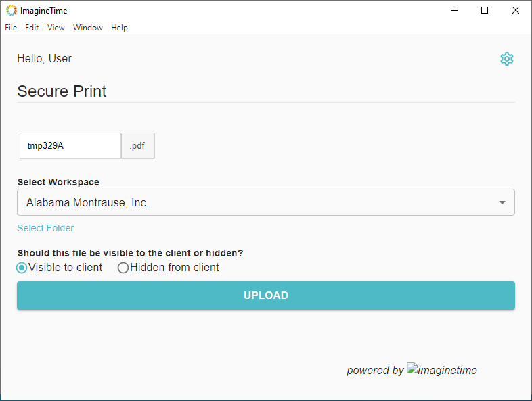Click the Select Folder link
This screenshot has width=532, height=401.
pyautogui.click(x=45, y=228)
